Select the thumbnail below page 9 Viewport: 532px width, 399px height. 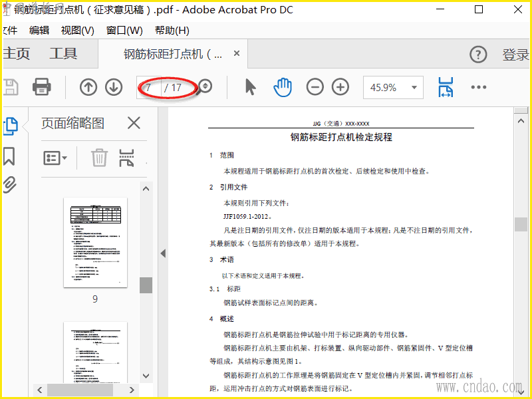click(95, 353)
